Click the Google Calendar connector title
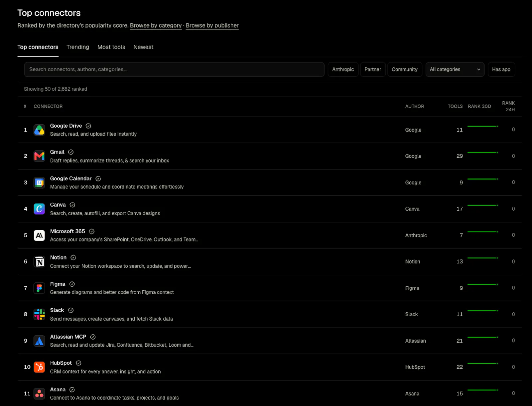The height and width of the screenshot is (406, 532). point(71,179)
